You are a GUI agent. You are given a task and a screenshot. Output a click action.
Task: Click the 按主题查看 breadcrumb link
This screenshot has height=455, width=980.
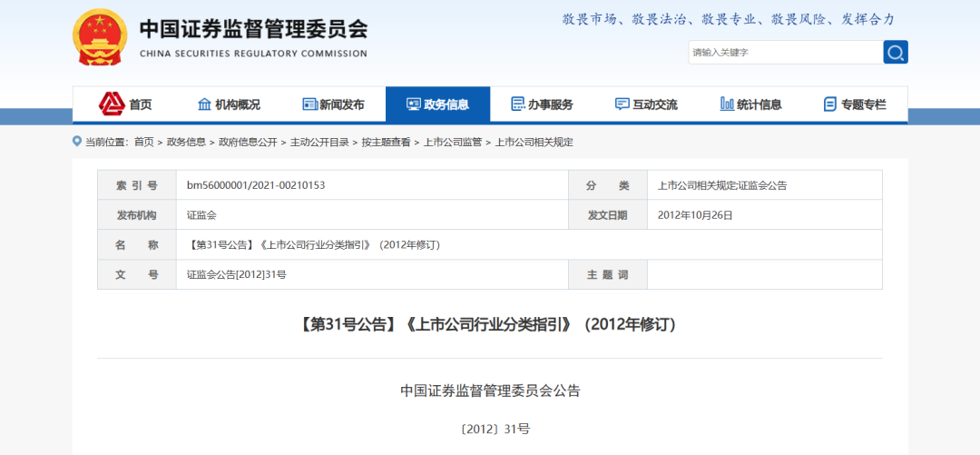point(386,142)
